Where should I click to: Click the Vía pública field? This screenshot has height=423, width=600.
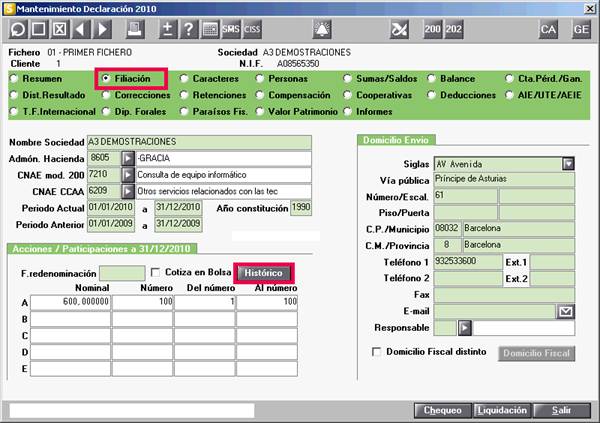click(504, 179)
